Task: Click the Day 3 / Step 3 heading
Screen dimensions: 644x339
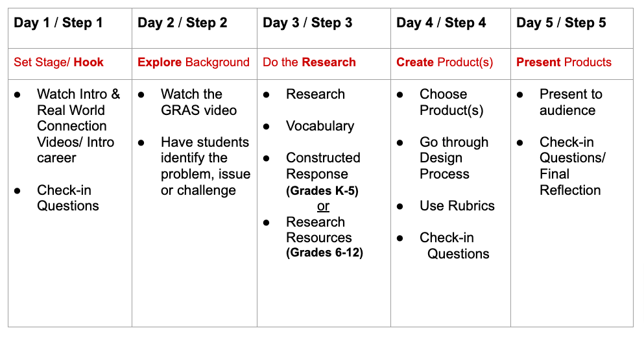Action: [x=307, y=23]
